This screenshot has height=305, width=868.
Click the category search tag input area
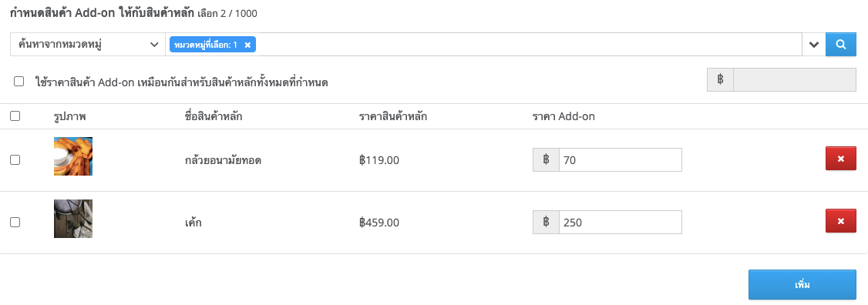pyautogui.click(x=529, y=45)
